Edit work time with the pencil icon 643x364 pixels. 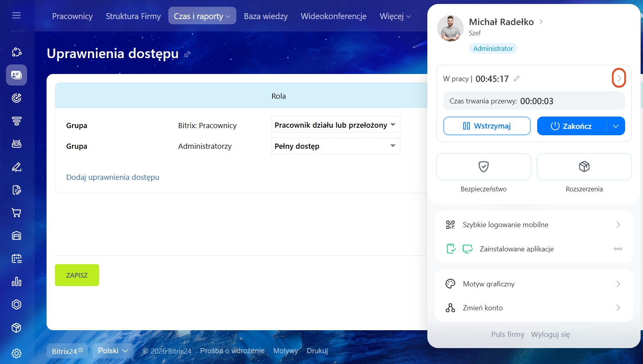(516, 79)
